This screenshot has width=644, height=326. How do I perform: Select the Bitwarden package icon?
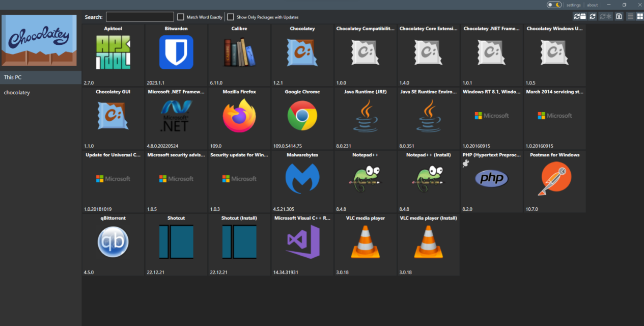point(176,52)
